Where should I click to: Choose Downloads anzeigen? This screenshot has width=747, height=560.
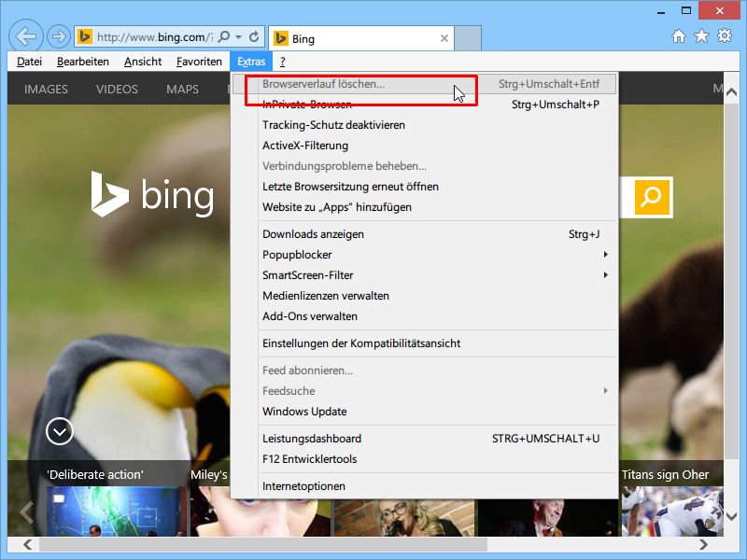pos(424,234)
